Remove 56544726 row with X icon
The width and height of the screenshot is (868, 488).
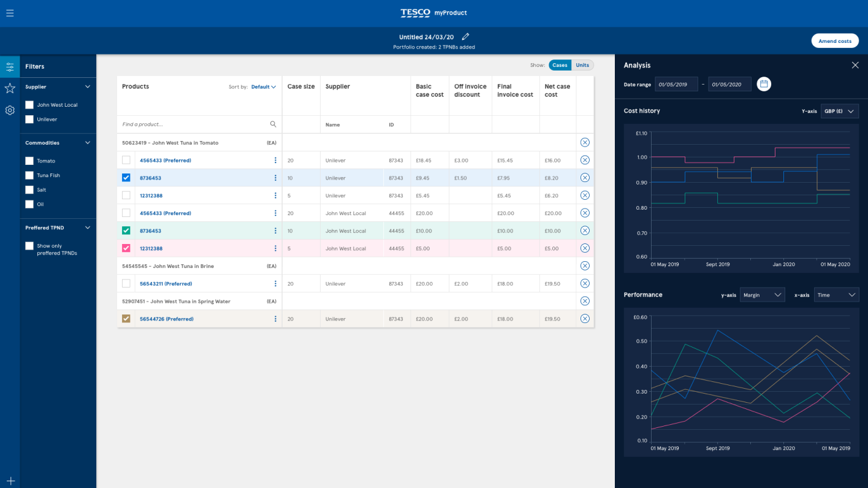tap(585, 319)
